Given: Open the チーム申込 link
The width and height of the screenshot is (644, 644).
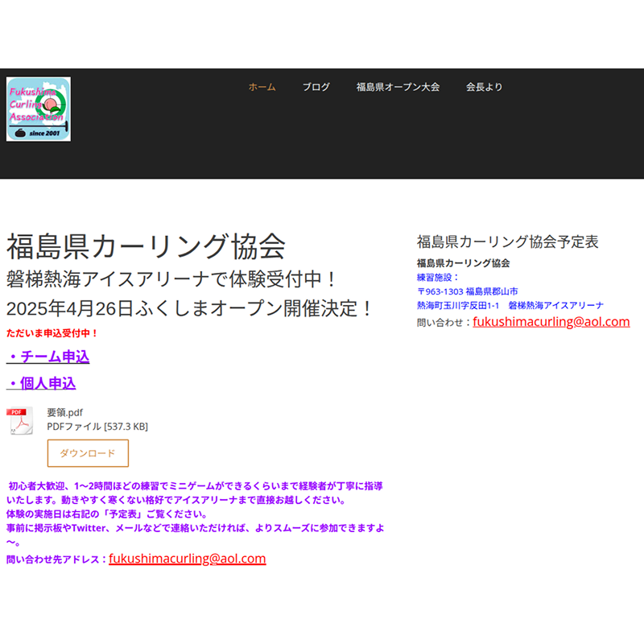Looking at the screenshot, I should point(48,357).
